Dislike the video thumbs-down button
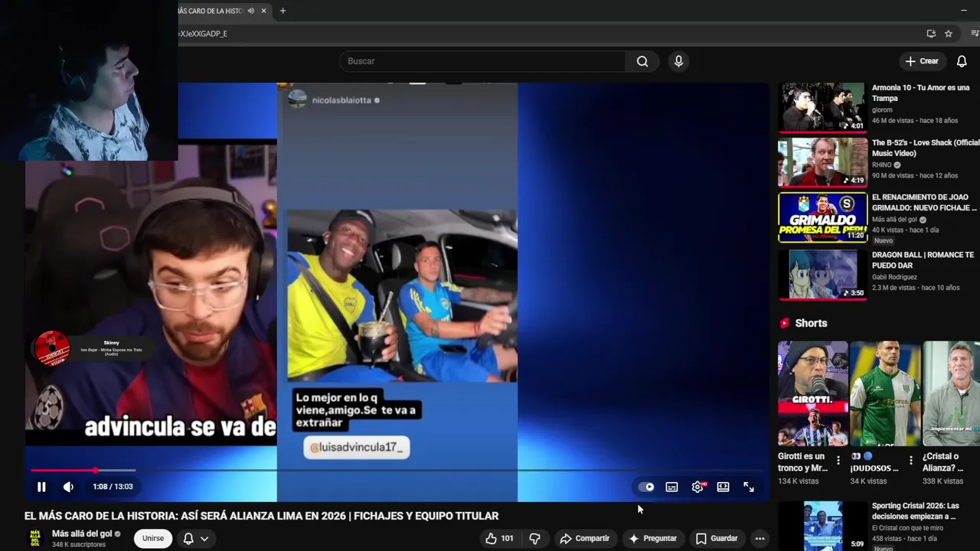 point(534,539)
